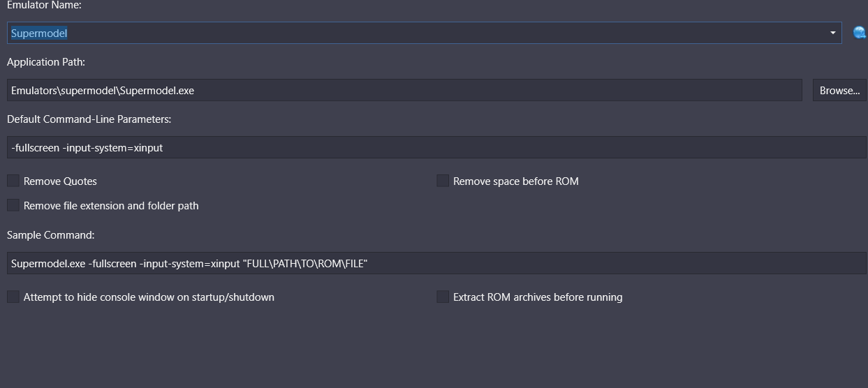Image resolution: width=868 pixels, height=388 pixels.
Task: Click inside the Sample Command box
Action: click(x=436, y=263)
